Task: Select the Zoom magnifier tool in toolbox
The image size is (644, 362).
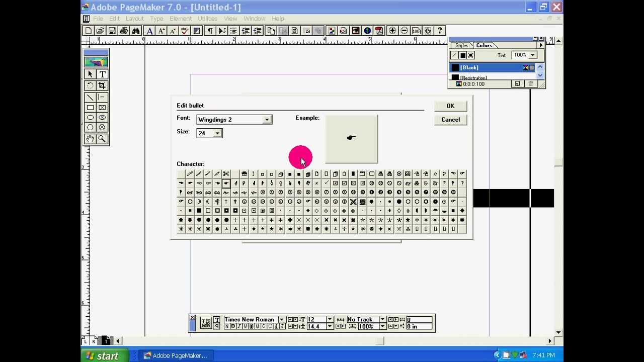Action: 102,139
